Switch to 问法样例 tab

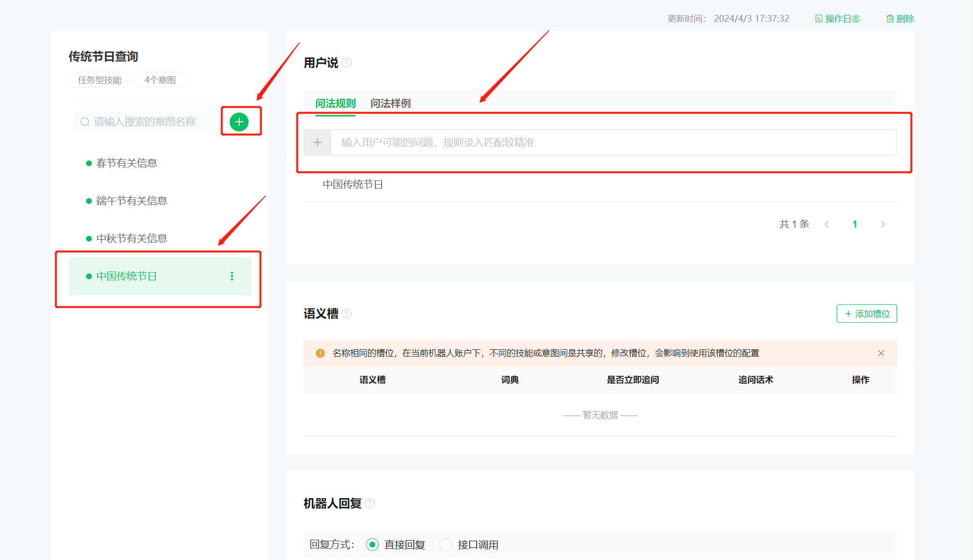click(x=390, y=103)
